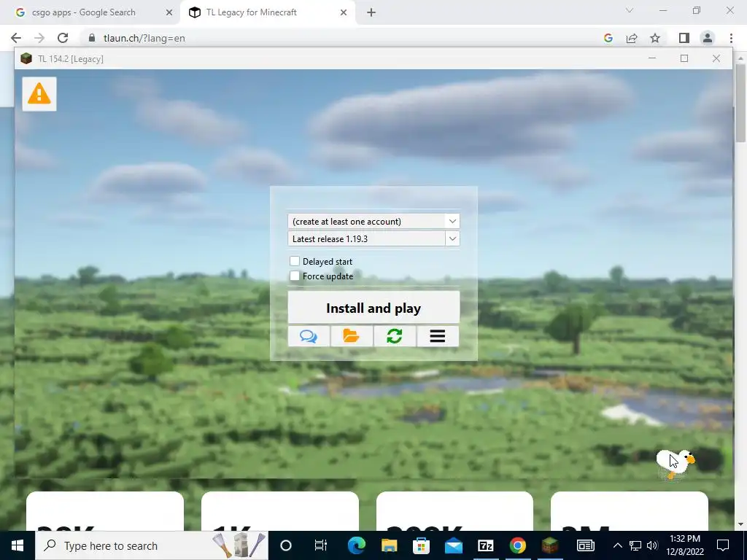747x560 pixels.
Task: Open the Windows Start menu
Action: (x=18, y=545)
